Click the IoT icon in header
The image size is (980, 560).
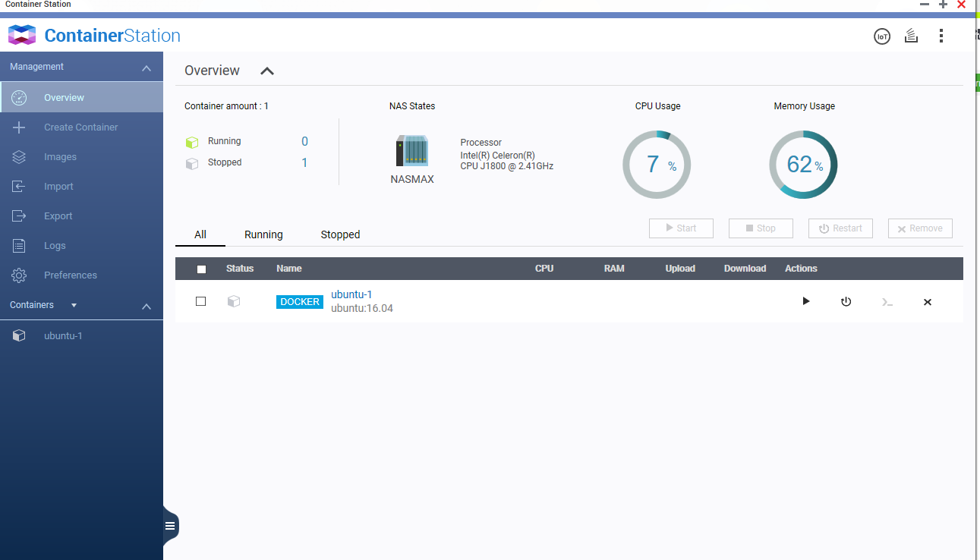point(881,36)
